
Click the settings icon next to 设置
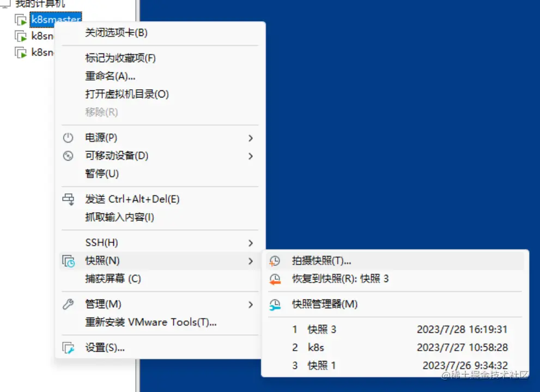(x=68, y=347)
